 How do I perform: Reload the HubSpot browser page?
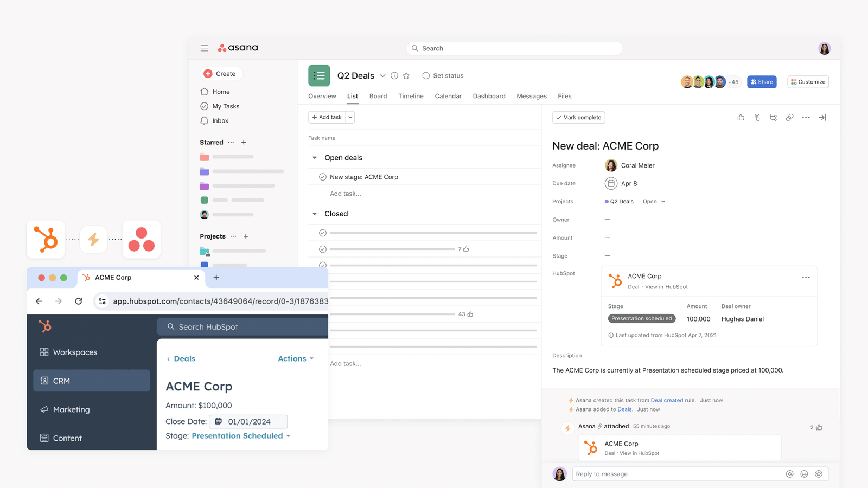(79, 301)
